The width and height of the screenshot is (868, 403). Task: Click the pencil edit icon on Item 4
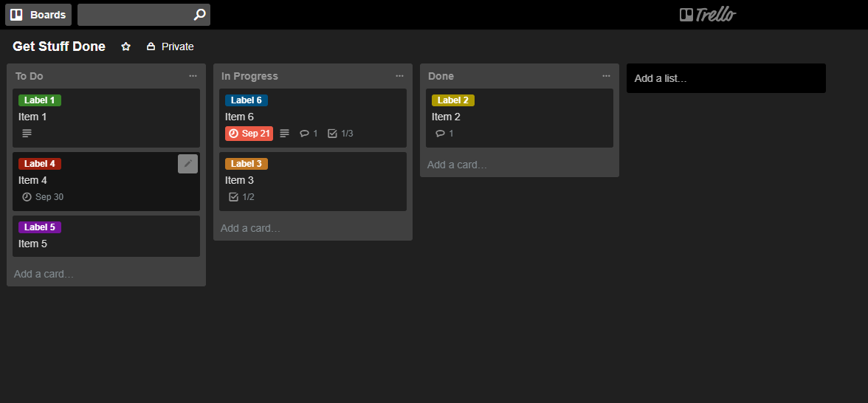pos(187,164)
